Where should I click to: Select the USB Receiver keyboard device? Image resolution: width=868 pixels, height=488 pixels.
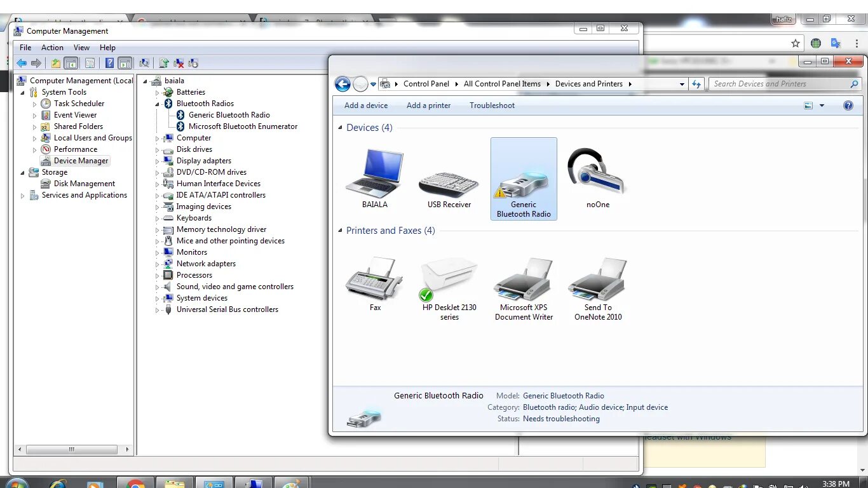click(x=449, y=189)
